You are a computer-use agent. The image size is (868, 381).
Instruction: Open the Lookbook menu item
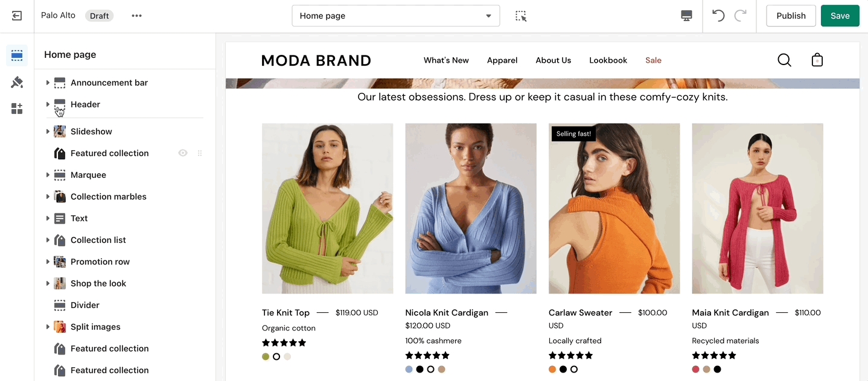[x=608, y=60]
